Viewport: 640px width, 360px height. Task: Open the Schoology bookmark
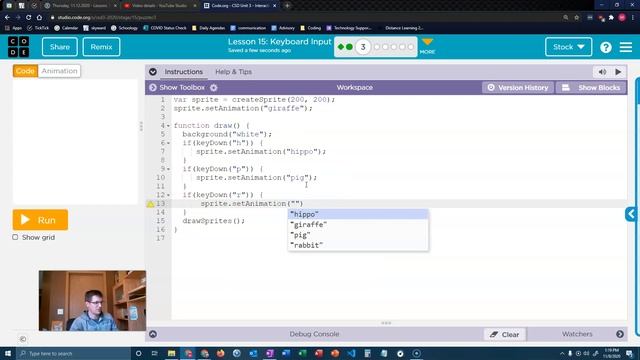tap(124, 28)
